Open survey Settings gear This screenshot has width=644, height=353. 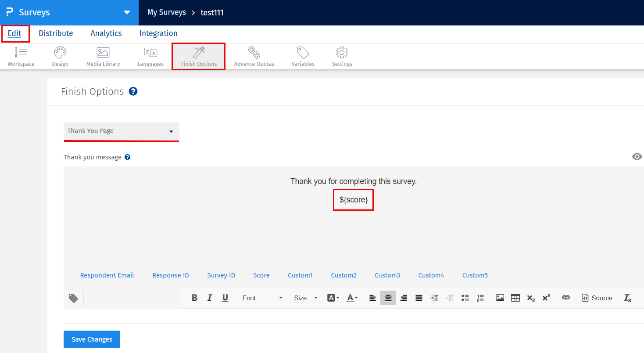point(342,57)
